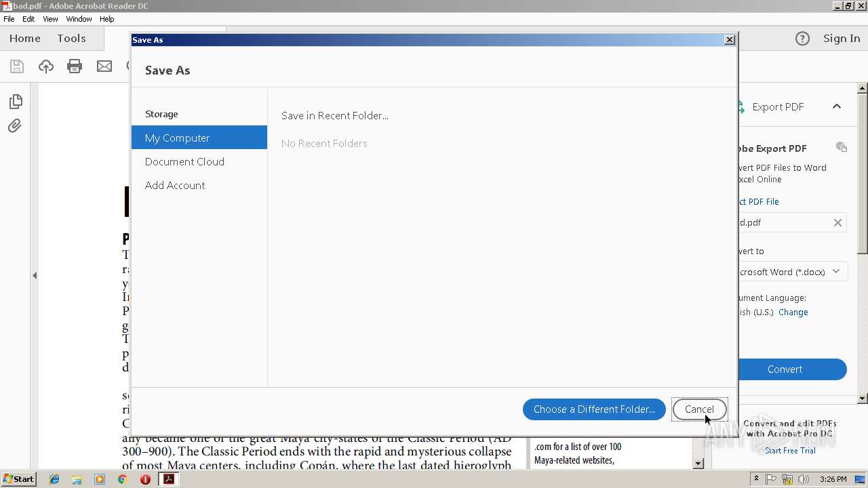Select Document Cloud storage option

tap(199, 161)
